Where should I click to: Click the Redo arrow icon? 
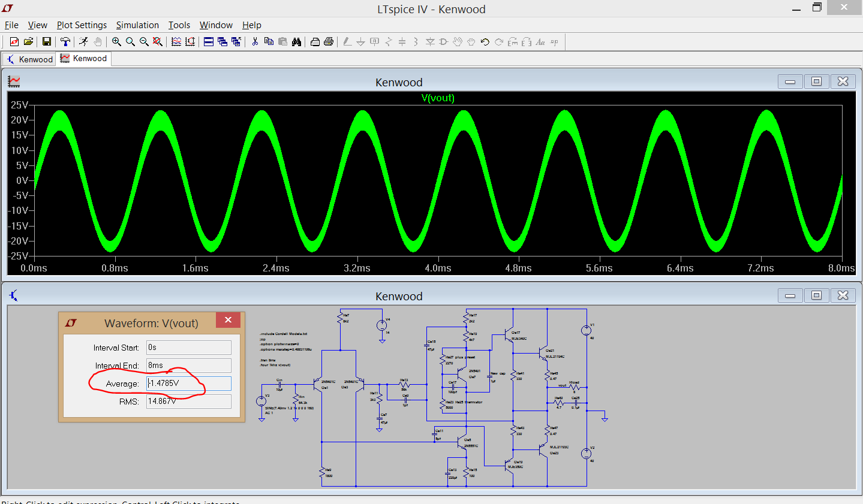click(499, 42)
